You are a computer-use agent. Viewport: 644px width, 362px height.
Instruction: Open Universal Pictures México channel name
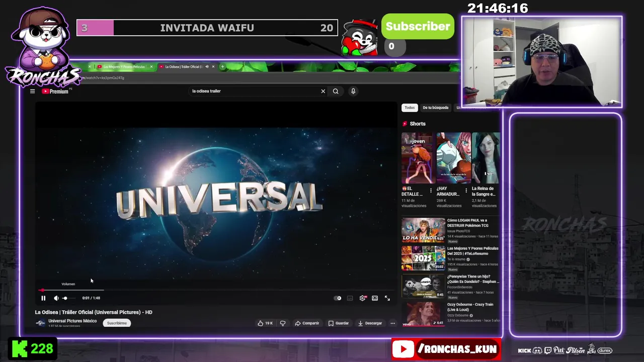click(72, 321)
